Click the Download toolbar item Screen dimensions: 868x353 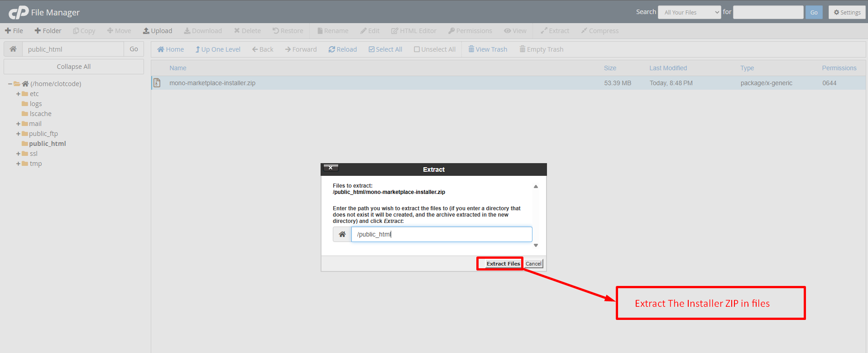(203, 31)
